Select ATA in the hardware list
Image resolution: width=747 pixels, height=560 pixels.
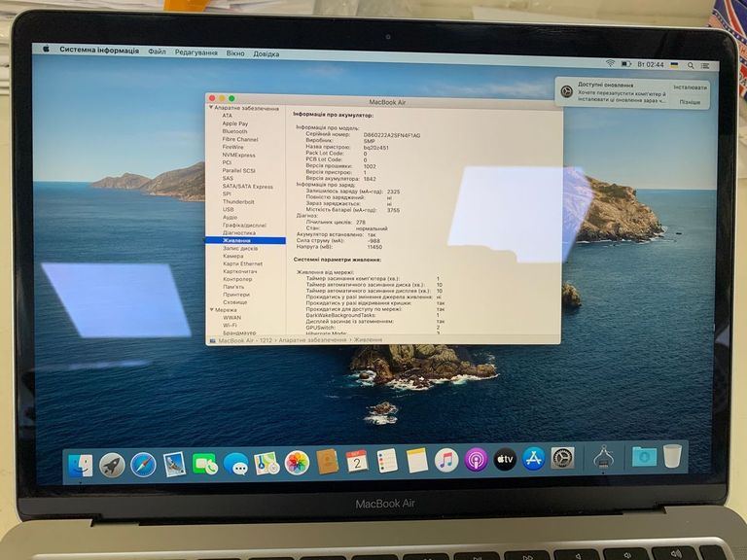click(228, 116)
